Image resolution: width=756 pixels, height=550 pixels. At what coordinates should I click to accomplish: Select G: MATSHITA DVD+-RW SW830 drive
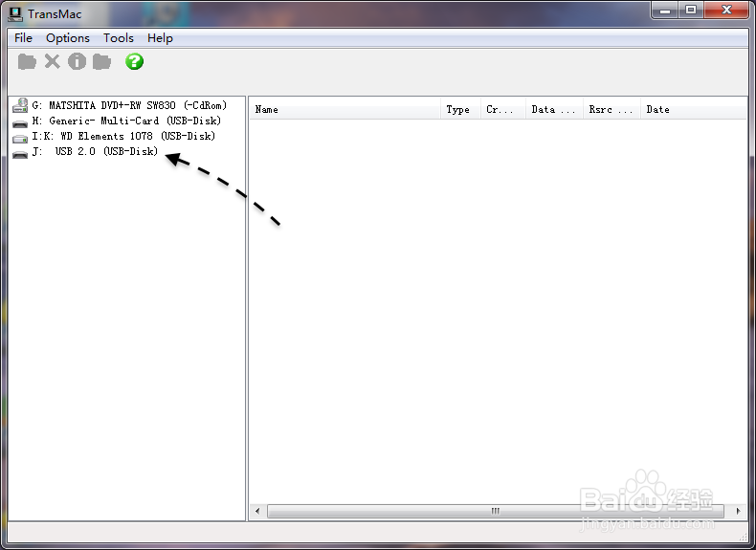coord(129,105)
